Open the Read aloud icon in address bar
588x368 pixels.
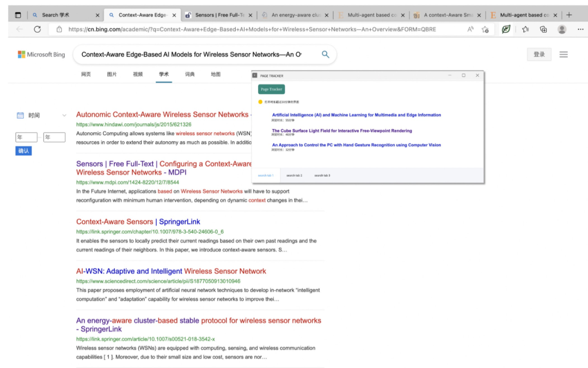pos(470,29)
